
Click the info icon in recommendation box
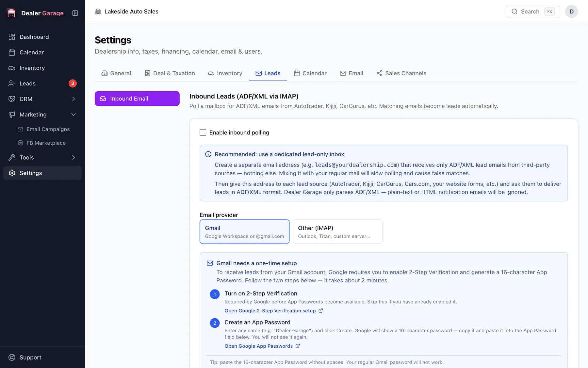tap(208, 154)
